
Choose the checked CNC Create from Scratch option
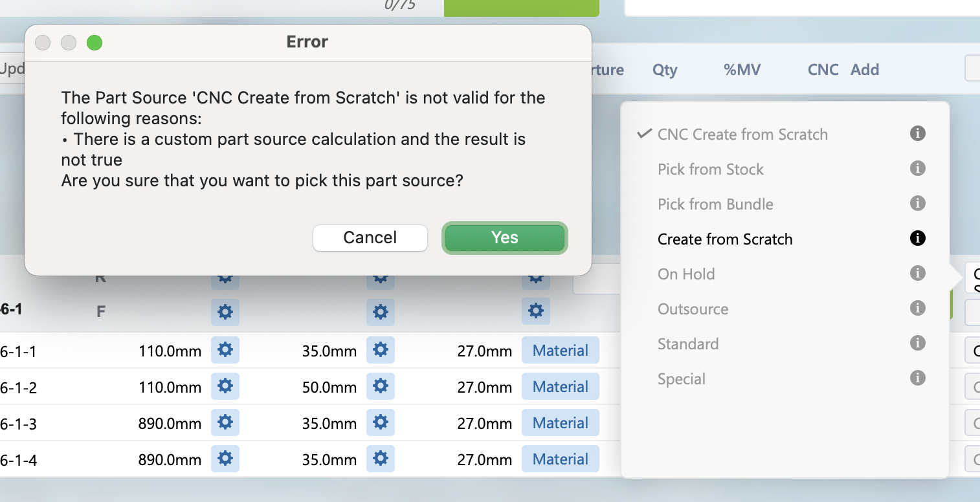pyautogui.click(x=742, y=135)
